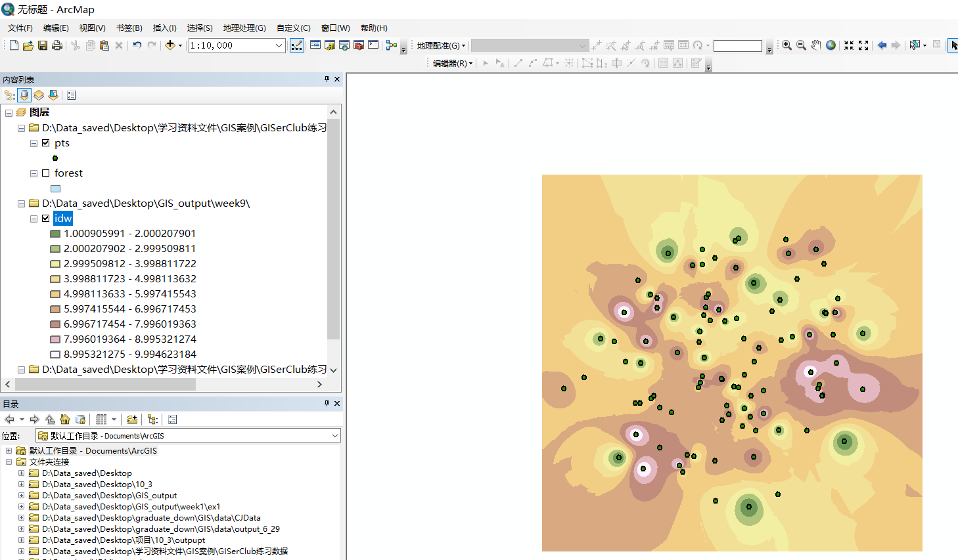Switch to List By Source view

tap(24, 95)
